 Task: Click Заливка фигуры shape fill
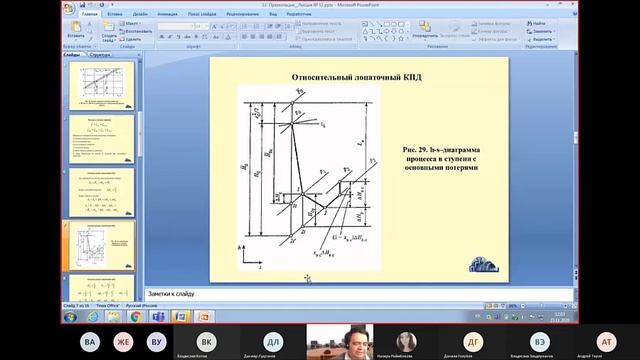490,24
